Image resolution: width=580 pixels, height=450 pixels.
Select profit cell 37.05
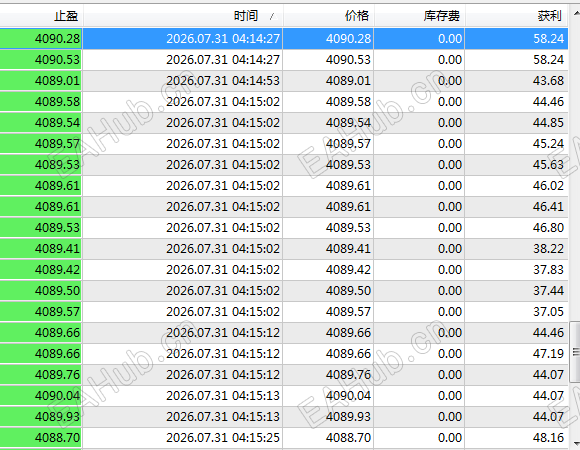pos(516,312)
